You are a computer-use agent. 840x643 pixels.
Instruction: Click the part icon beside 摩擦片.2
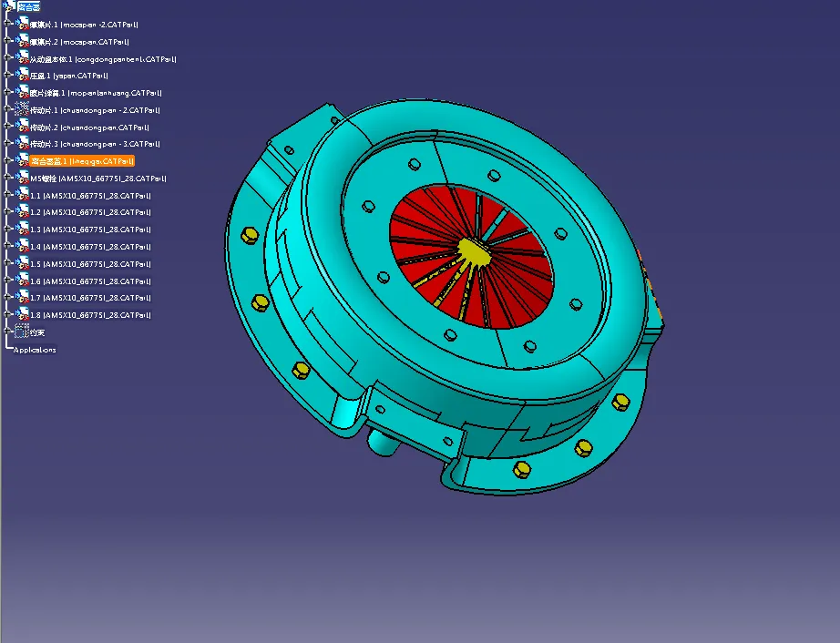point(22,41)
